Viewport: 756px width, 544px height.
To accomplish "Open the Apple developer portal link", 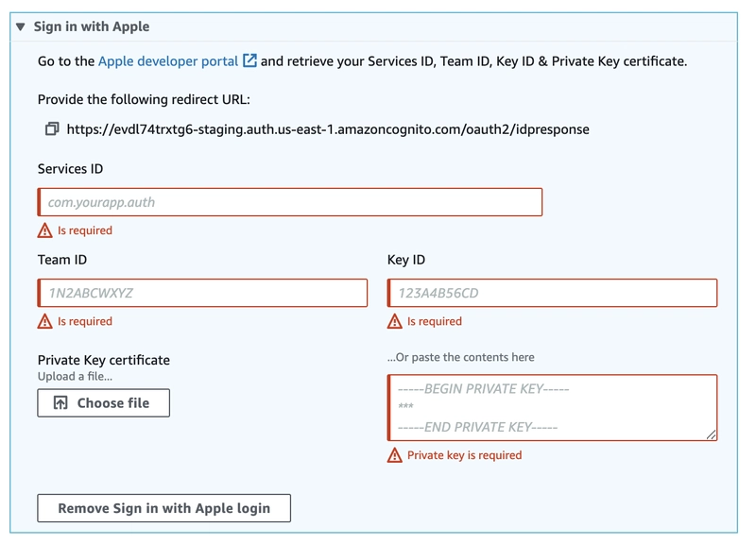I will click(168, 61).
